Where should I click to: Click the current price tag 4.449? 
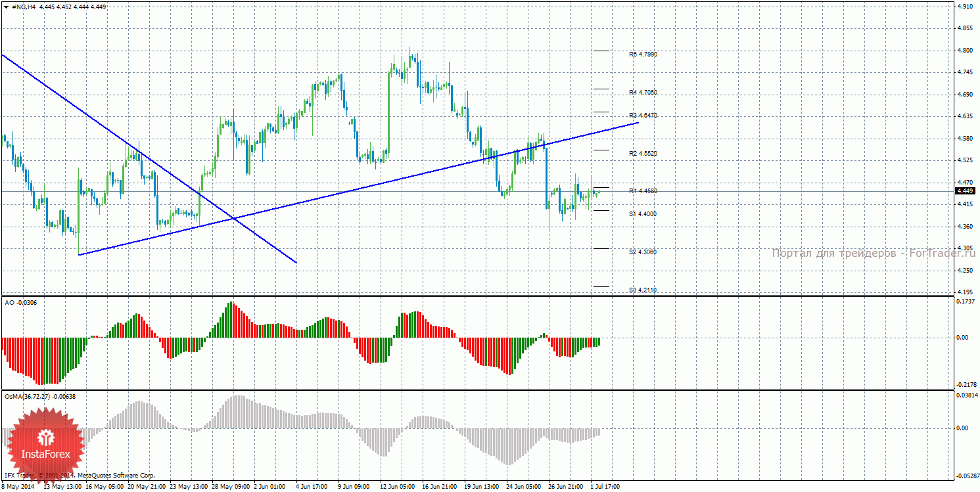coord(964,191)
